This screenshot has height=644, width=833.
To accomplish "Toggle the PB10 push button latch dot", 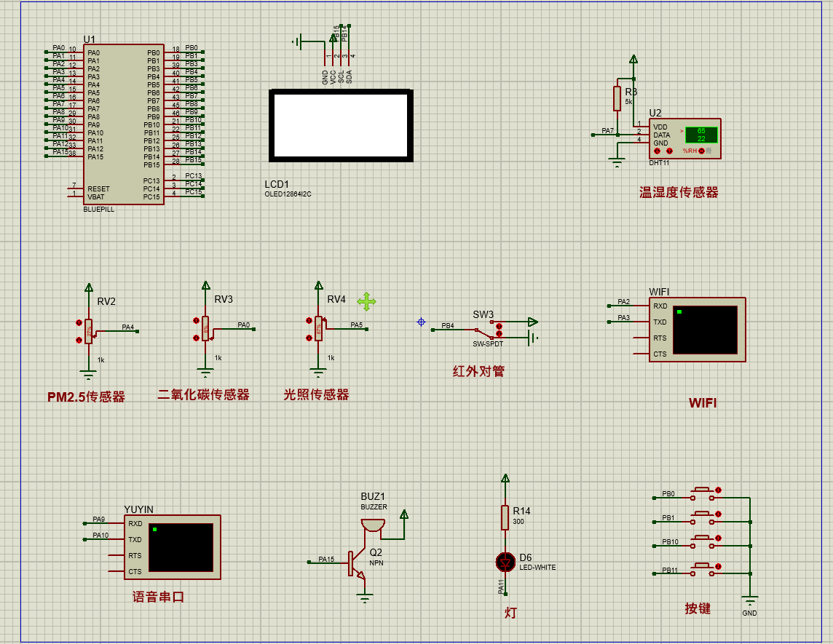I will point(718,538).
